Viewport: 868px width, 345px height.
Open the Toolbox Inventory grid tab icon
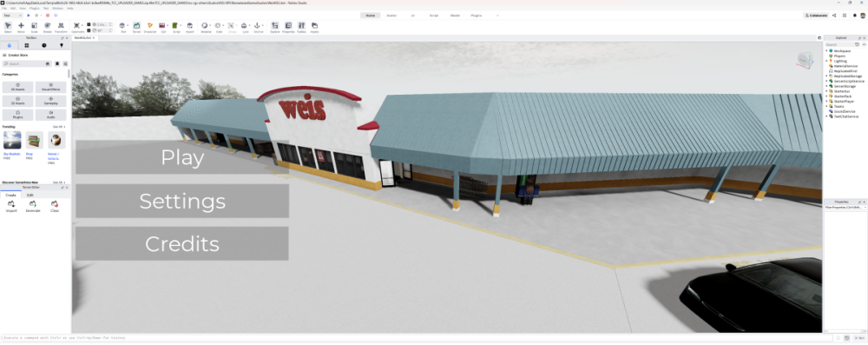[27, 45]
